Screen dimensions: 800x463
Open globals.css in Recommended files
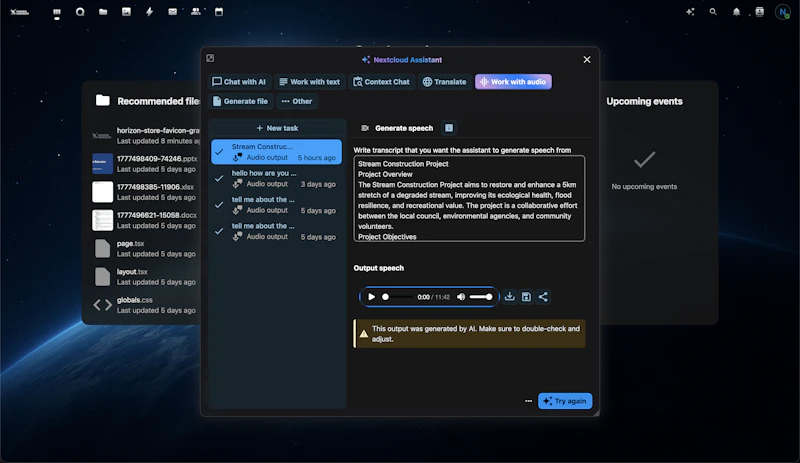pyautogui.click(x=145, y=305)
